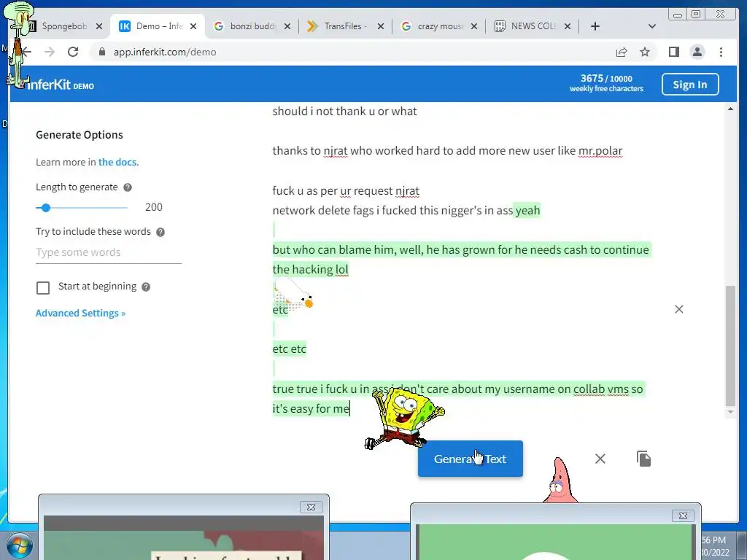Switch to the Spongebob tab
The width and height of the screenshot is (747, 560).
(x=64, y=26)
